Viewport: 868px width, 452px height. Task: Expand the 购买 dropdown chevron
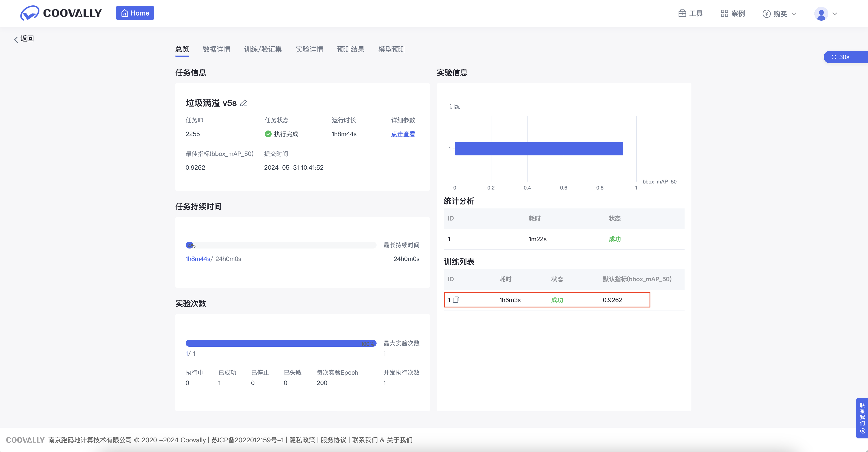(794, 14)
